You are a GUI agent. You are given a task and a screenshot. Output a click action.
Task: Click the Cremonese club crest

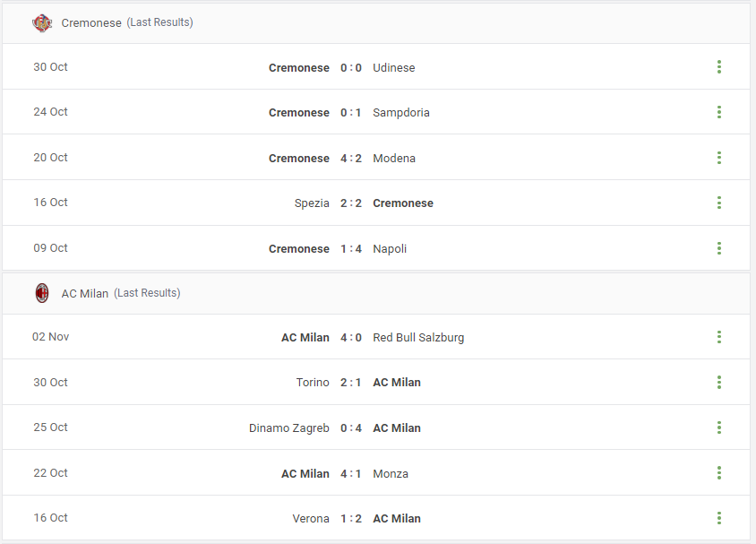pos(42,22)
